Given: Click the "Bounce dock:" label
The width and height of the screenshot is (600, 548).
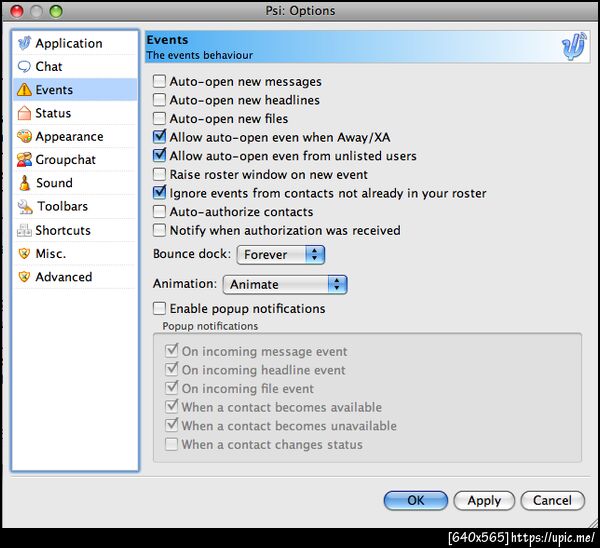Looking at the screenshot, I should coord(192,254).
